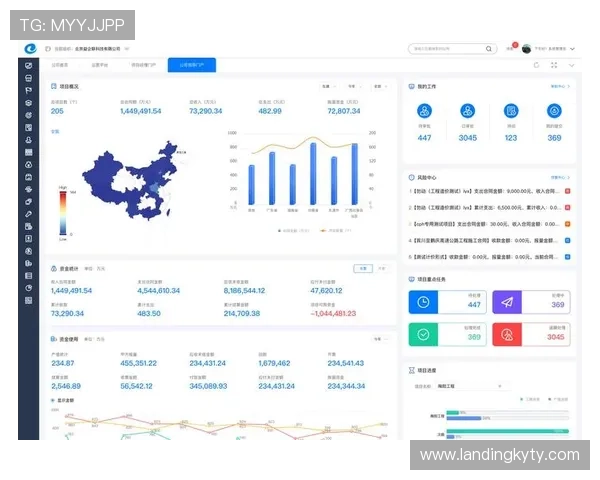600x480 pixels.
Task: Click red tag on the 9,000.00元 risk row
Action: 567,191
